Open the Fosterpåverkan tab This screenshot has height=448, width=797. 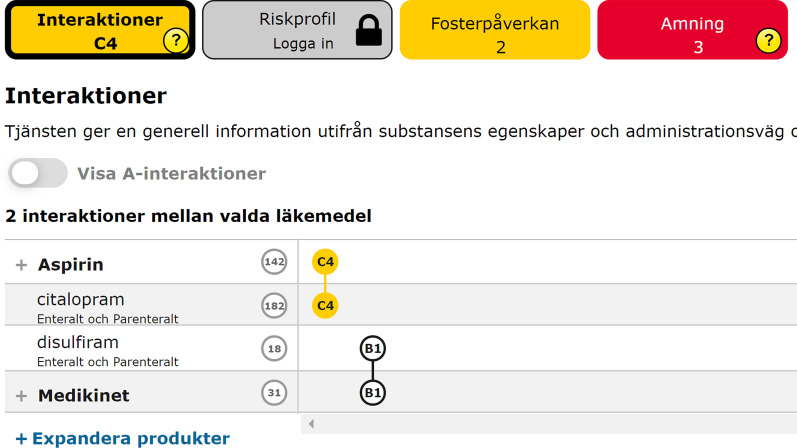[x=494, y=31]
